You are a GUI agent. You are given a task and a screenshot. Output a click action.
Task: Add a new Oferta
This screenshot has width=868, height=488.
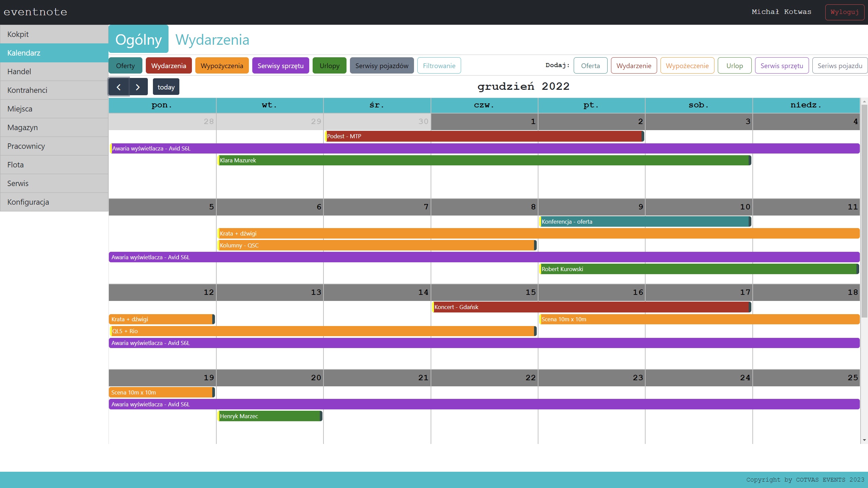pyautogui.click(x=590, y=66)
